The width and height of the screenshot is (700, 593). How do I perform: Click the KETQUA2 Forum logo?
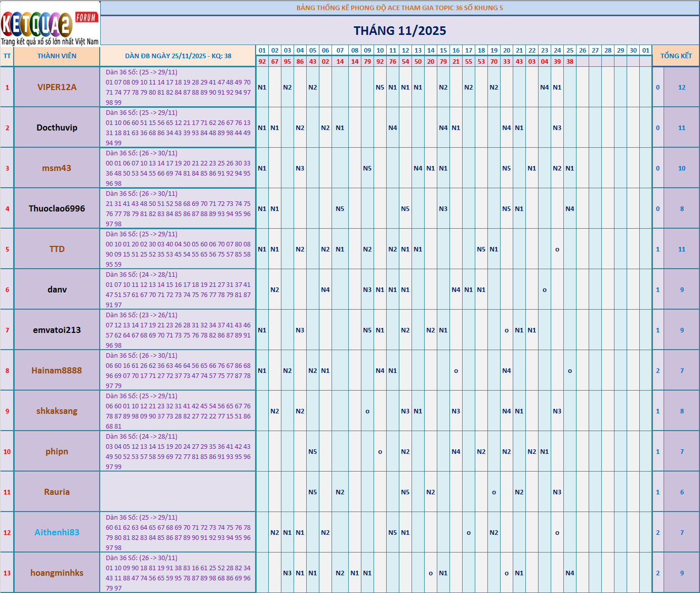click(x=50, y=23)
